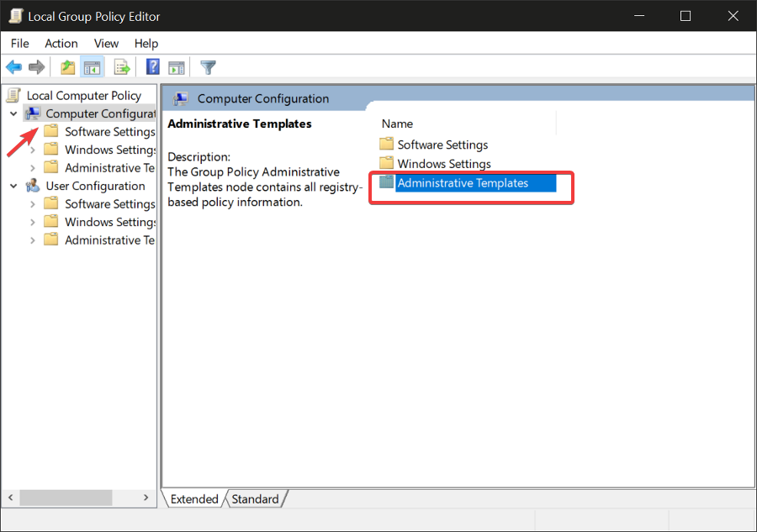The image size is (757, 532).
Task: Expand Administrative Templates under User Configuration
Action: click(x=32, y=240)
